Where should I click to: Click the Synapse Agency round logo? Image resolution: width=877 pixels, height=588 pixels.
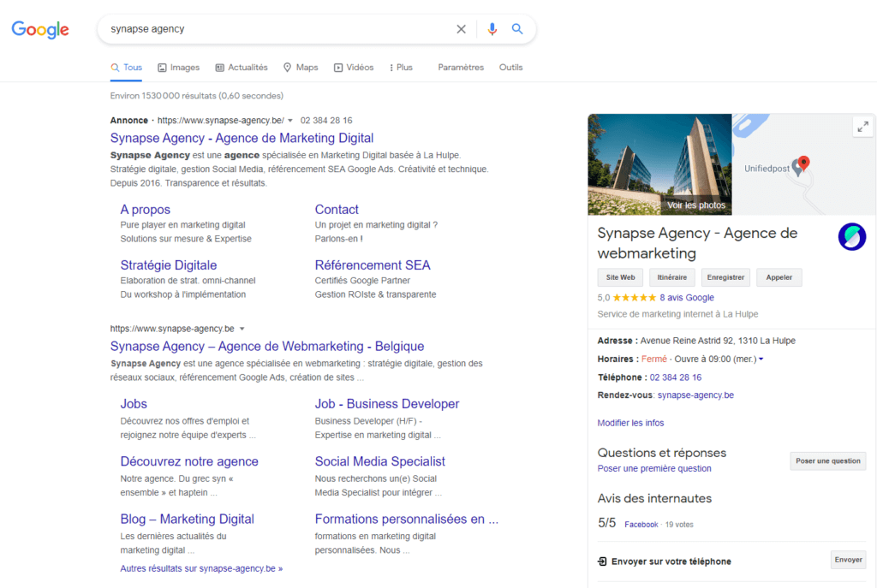pyautogui.click(x=852, y=236)
